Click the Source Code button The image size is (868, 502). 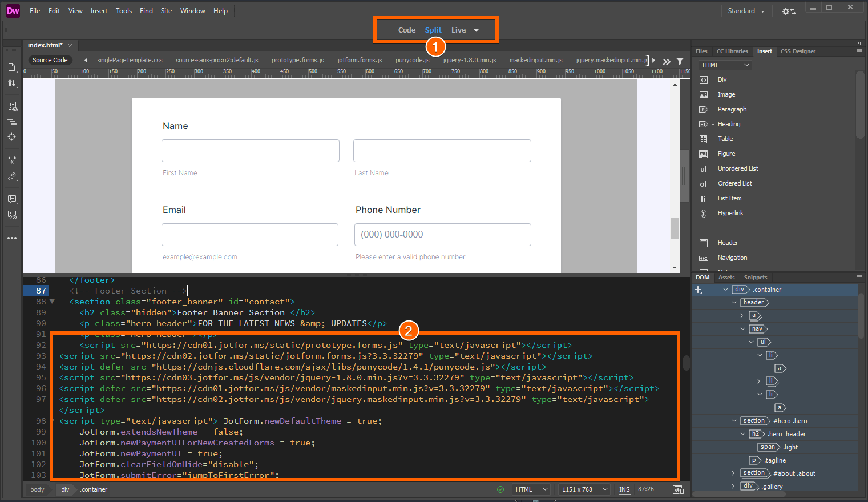[x=50, y=60]
